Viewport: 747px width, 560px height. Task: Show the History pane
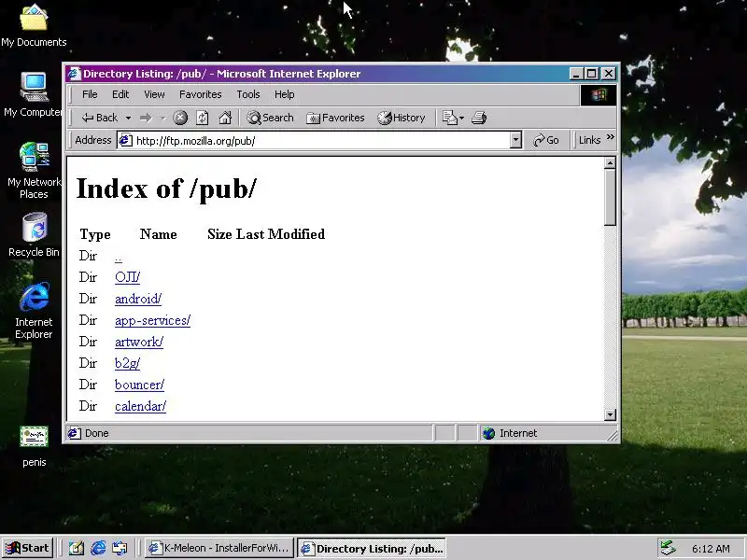click(x=402, y=118)
